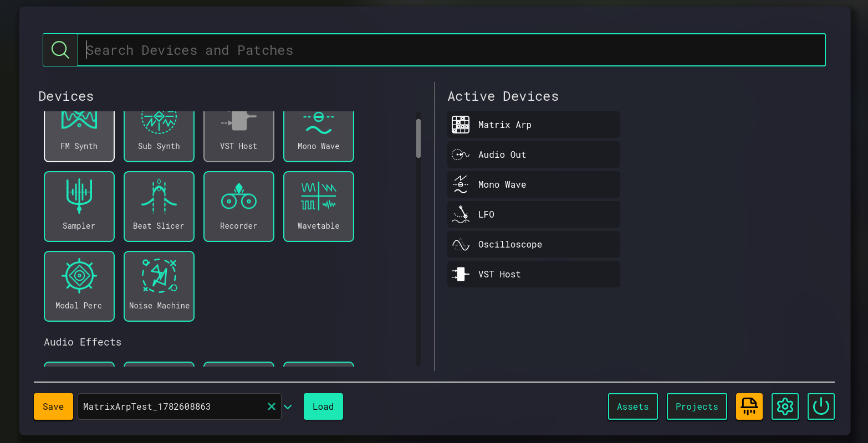
Task: Focus the Search Devices and Patches field
Action: [451, 50]
